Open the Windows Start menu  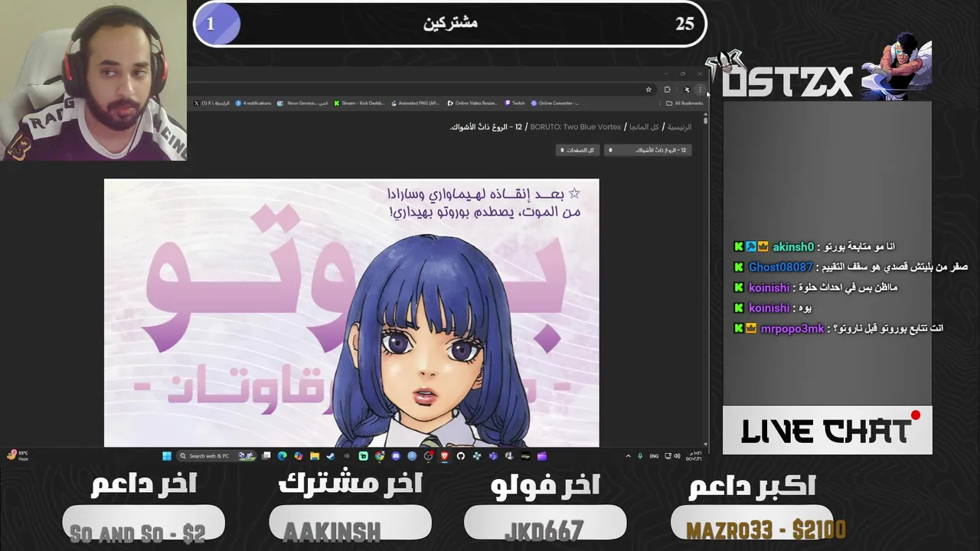166,456
